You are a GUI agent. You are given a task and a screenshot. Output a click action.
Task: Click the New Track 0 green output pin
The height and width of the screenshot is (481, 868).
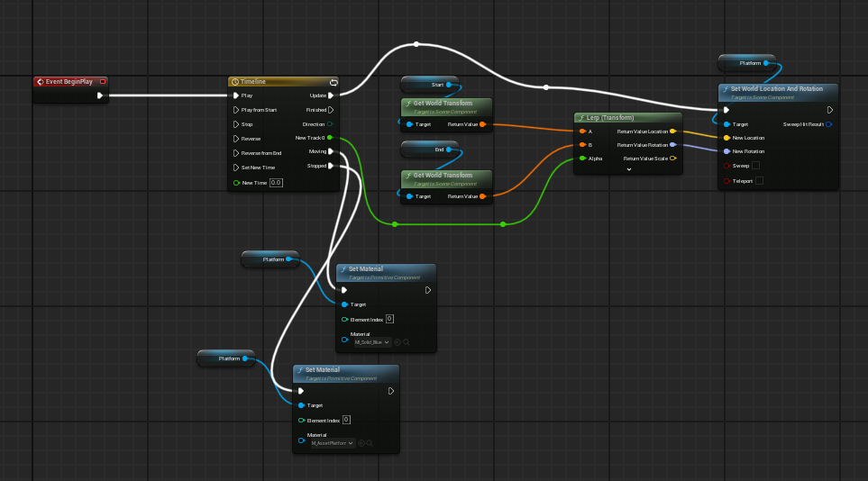click(x=330, y=137)
